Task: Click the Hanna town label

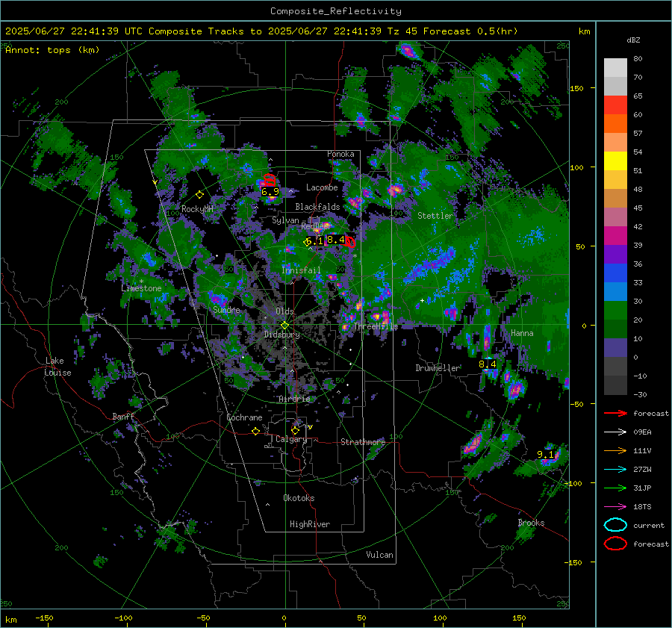Action: 522,333
